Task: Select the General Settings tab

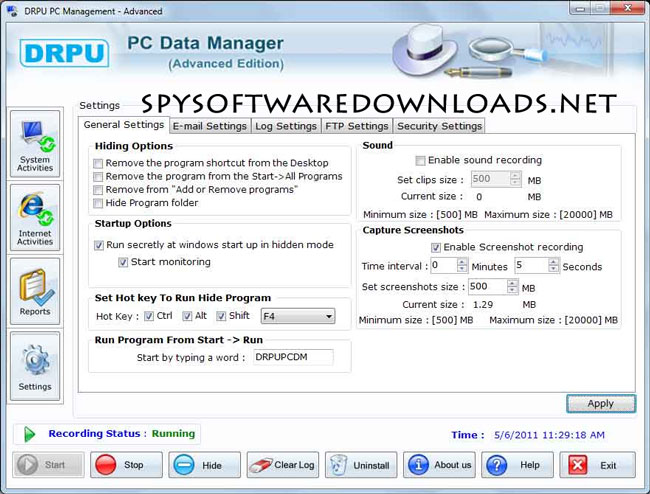Action: tap(124, 125)
